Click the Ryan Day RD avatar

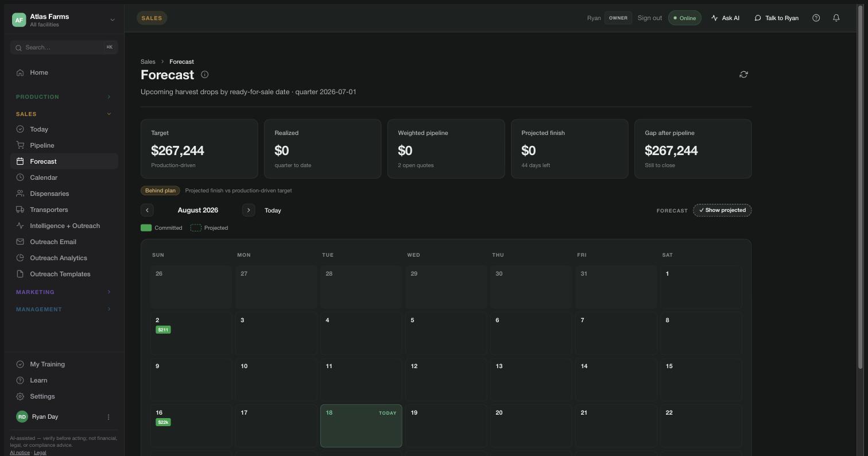point(22,417)
